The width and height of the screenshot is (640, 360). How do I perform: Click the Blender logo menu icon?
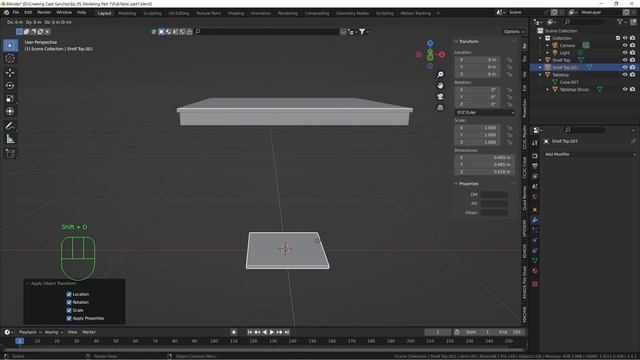point(6,13)
